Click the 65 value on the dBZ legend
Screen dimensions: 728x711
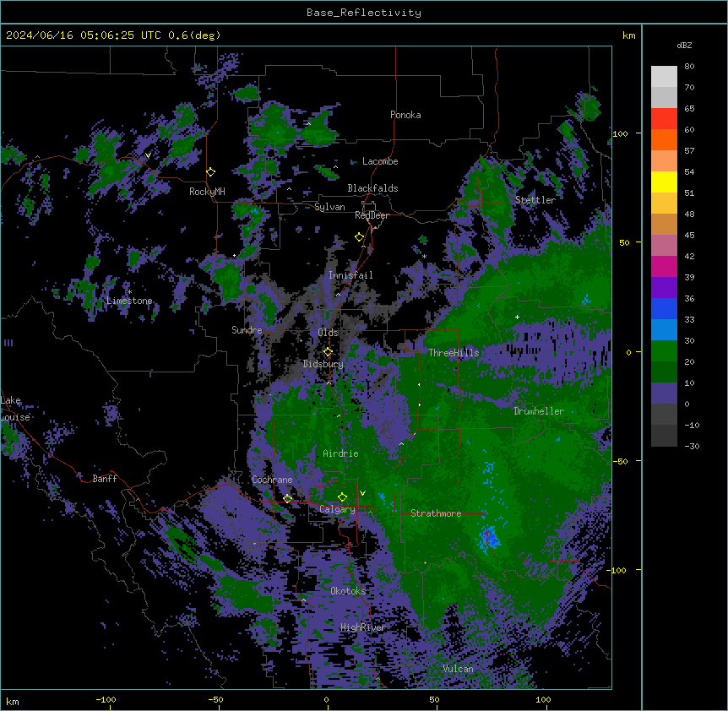pyautogui.click(x=689, y=109)
